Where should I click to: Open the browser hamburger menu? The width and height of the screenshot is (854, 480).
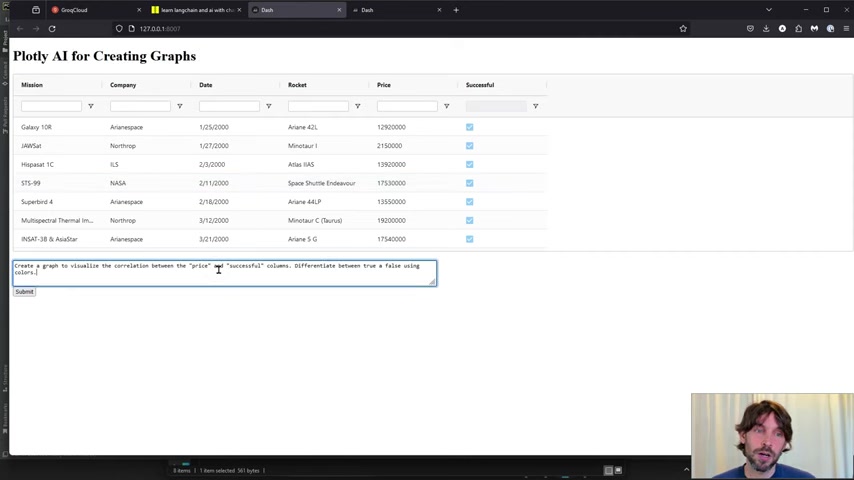pos(846,29)
